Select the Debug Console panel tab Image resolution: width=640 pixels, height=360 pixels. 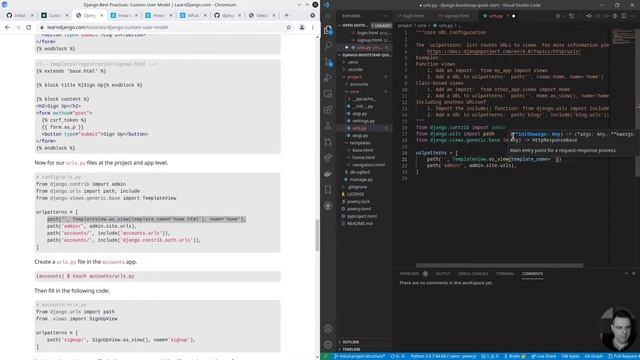pyautogui.click(x=473, y=273)
